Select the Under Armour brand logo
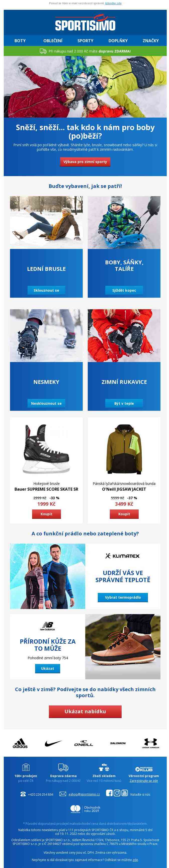The image size is (169, 868). click(x=150, y=743)
